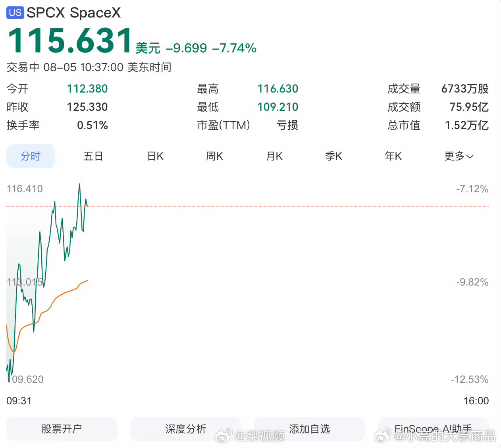
Task: Click the 市盈(TTM) value 亏损
Action: pos(287,125)
